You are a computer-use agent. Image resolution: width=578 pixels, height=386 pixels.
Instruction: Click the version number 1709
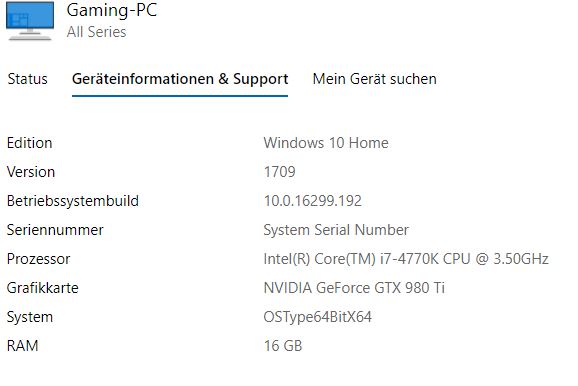tap(280, 172)
